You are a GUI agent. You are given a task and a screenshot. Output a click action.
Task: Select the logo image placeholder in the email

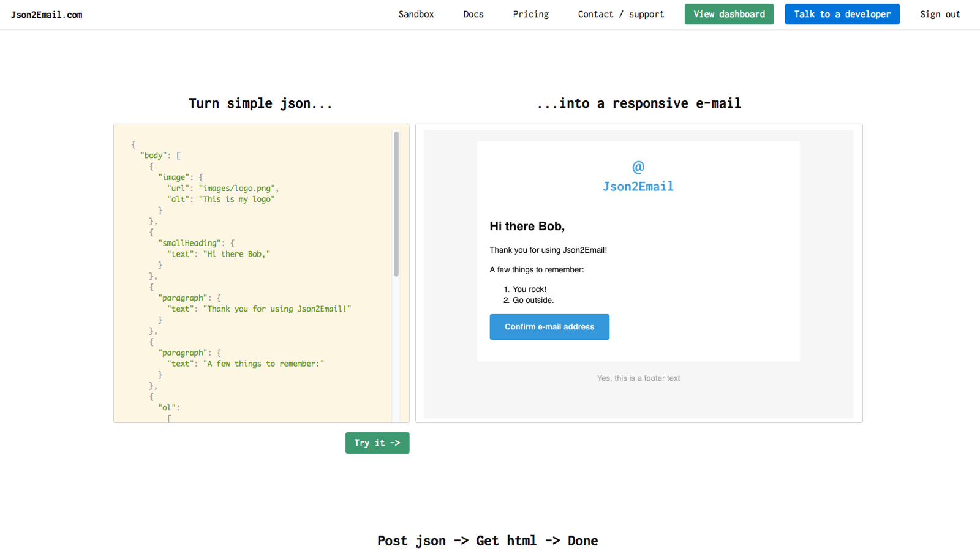(638, 176)
